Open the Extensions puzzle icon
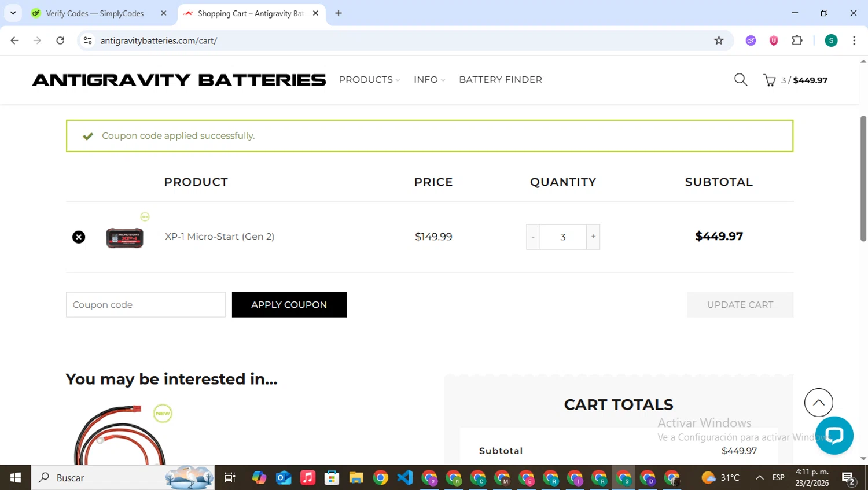The image size is (868, 490). [797, 40]
